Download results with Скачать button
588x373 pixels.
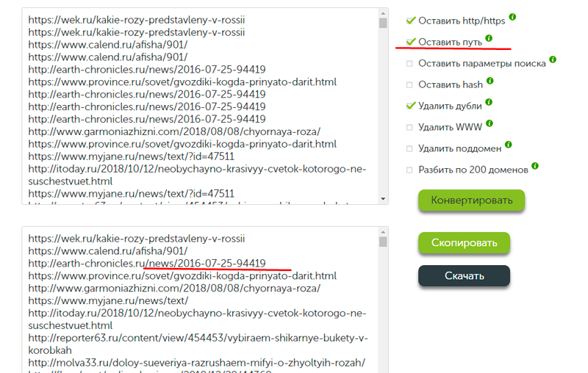[464, 276]
